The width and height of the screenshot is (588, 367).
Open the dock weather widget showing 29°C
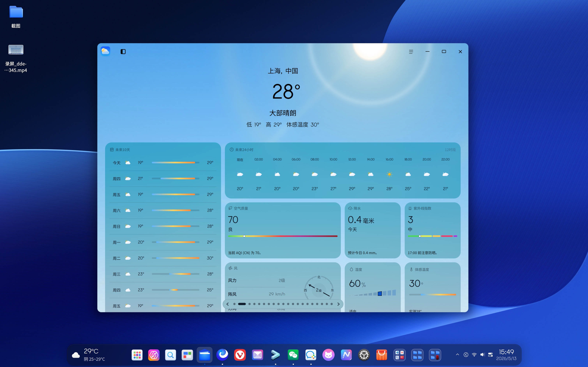88,355
